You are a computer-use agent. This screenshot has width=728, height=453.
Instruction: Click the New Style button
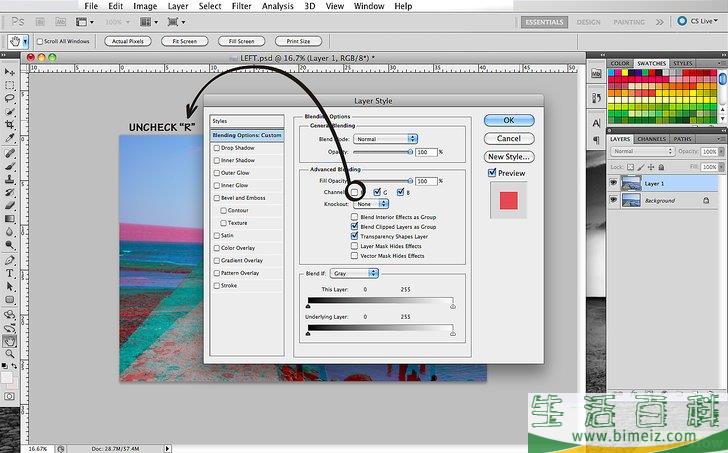tap(508, 157)
